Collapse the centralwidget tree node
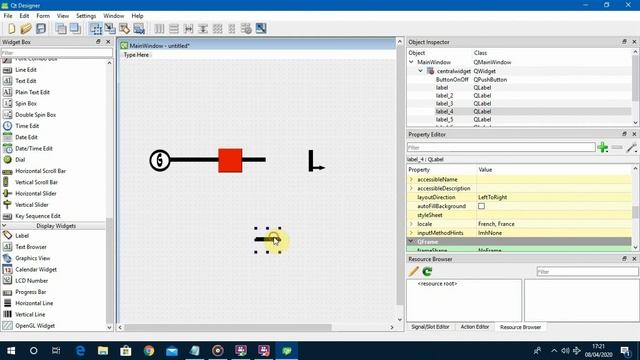 pyautogui.click(x=420, y=71)
